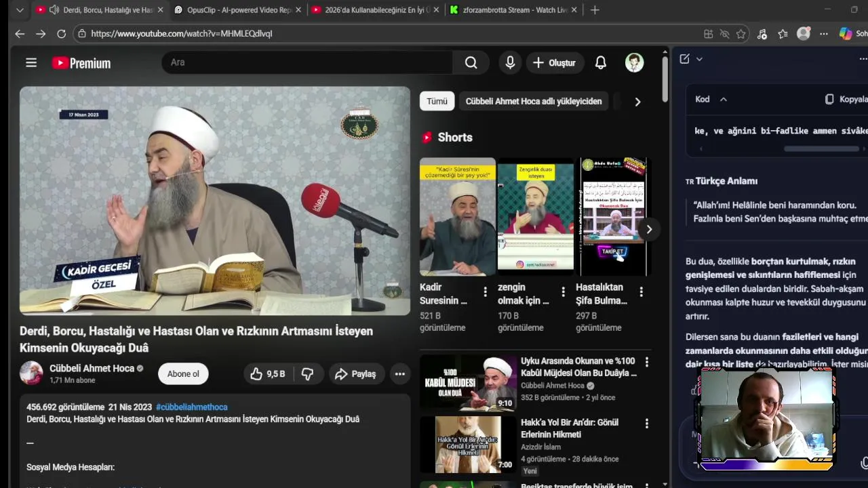Open more actions menu under video

[400, 374]
